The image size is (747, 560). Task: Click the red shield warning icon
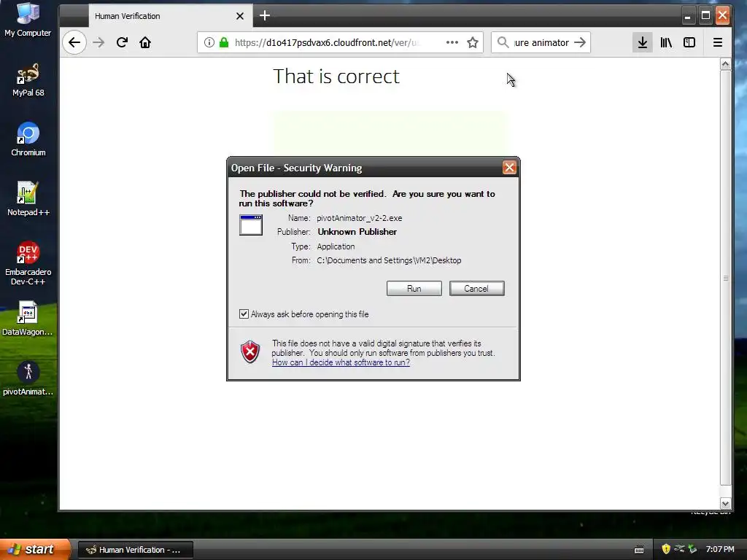250,352
